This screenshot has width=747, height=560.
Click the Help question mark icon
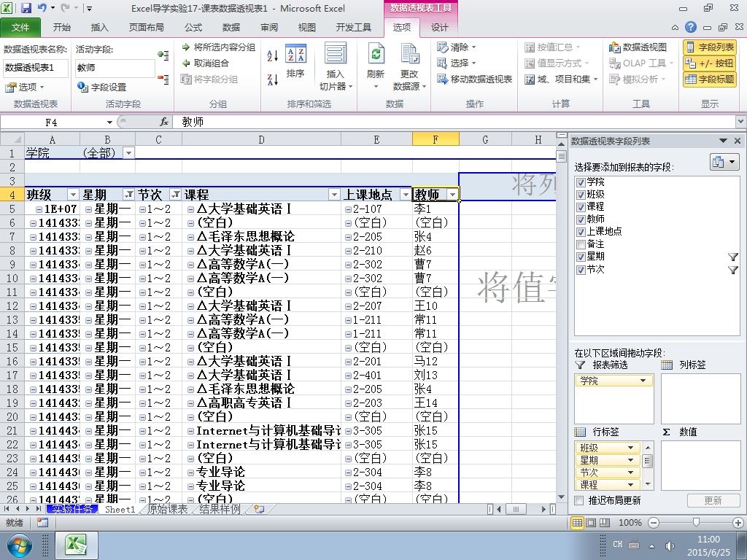(x=690, y=27)
